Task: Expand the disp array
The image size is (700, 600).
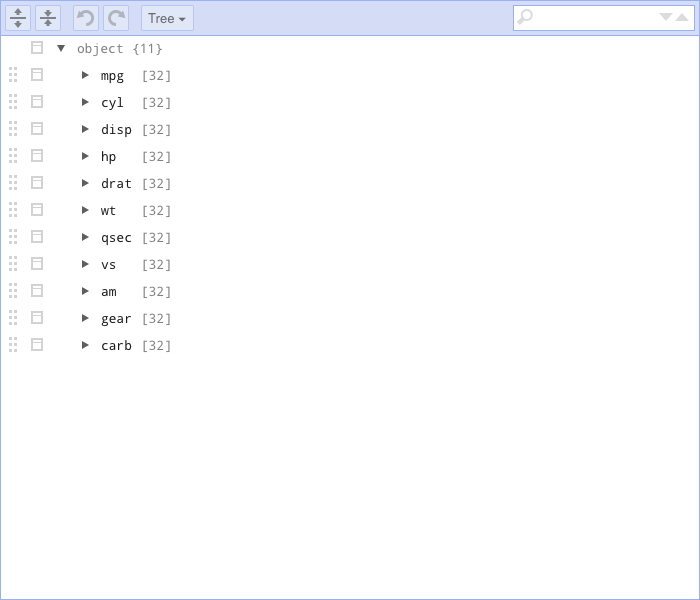Action: click(x=85, y=129)
